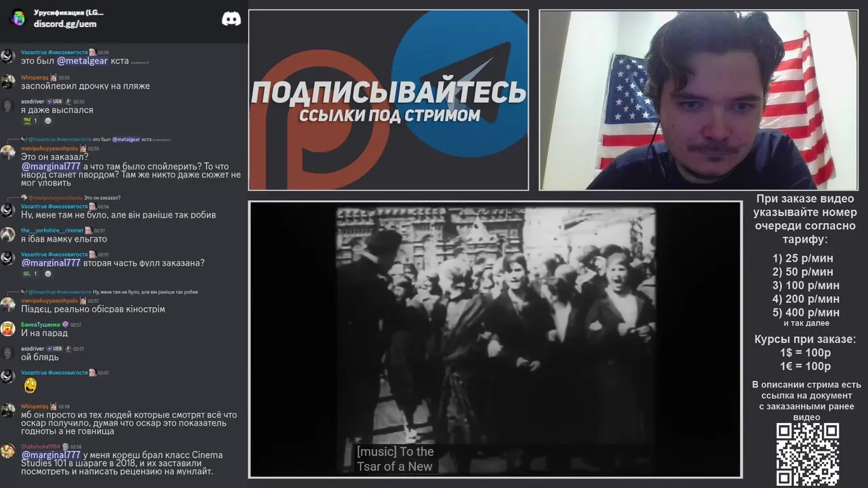Click the username Shakshuka1984
This screenshot has height=488, width=868.
(x=40, y=447)
